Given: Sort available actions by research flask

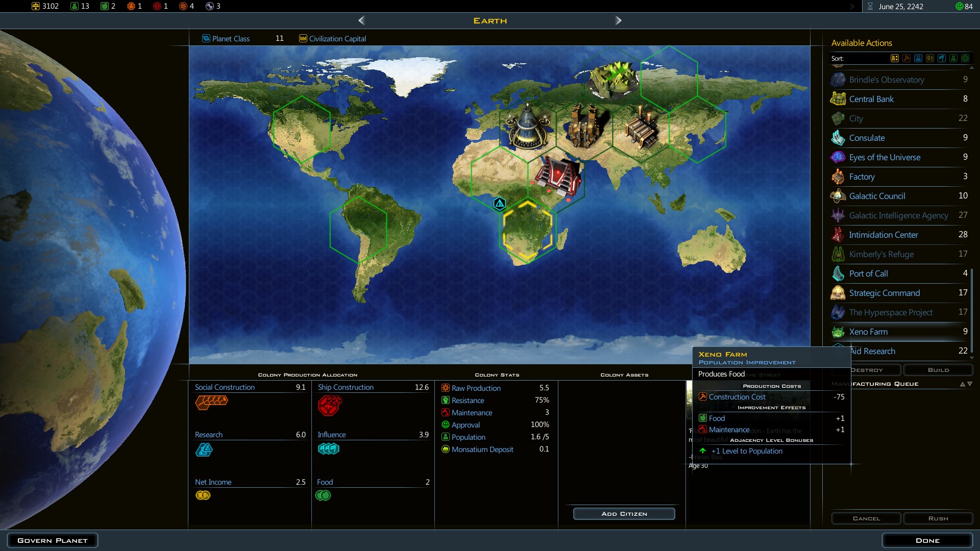Looking at the screenshot, I should [918, 58].
